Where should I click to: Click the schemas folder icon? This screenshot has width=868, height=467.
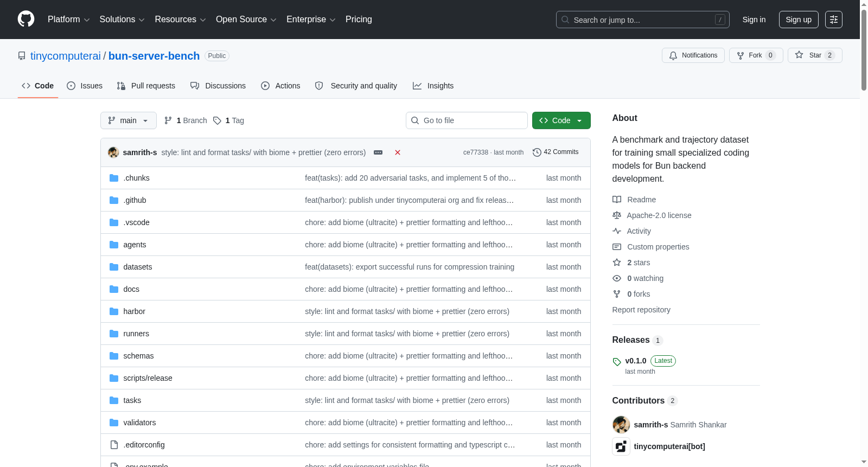[114, 356]
